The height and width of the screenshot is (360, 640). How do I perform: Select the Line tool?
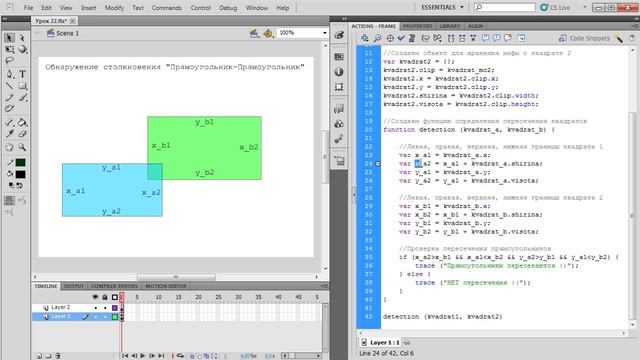[x=9, y=86]
